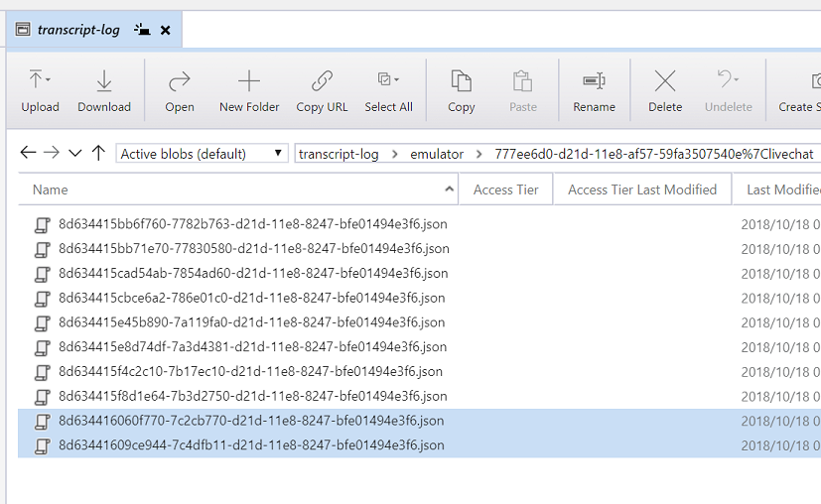Select file 8d634415e45b890-7a119fa0 json

point(252,322)
